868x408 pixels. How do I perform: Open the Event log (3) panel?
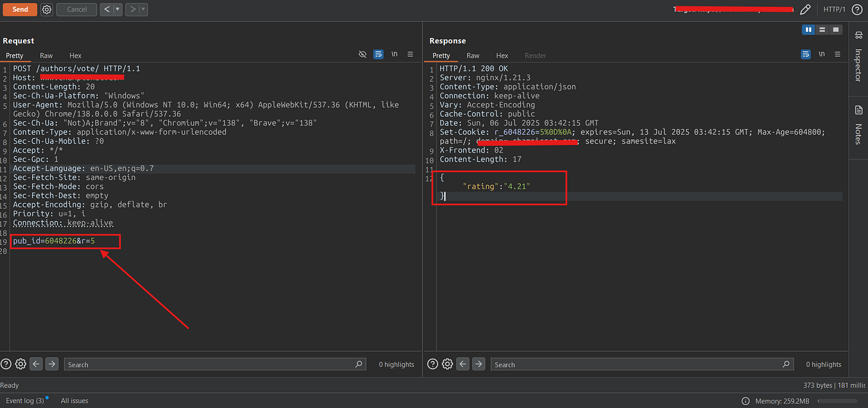pyautogui.click(x=24, y=400)
